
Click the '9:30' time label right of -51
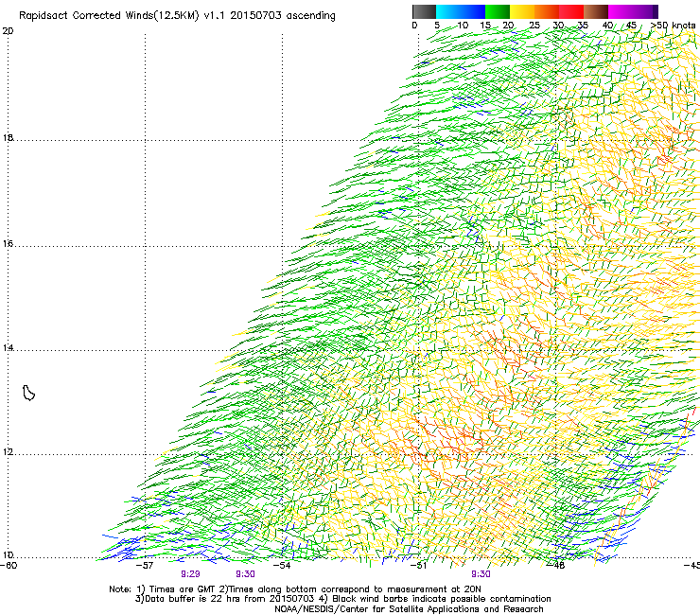coord(481,574)
